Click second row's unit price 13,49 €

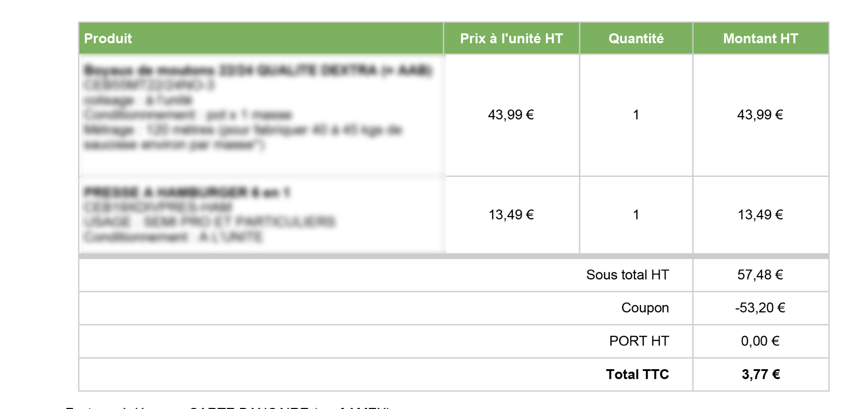[511, 215]
